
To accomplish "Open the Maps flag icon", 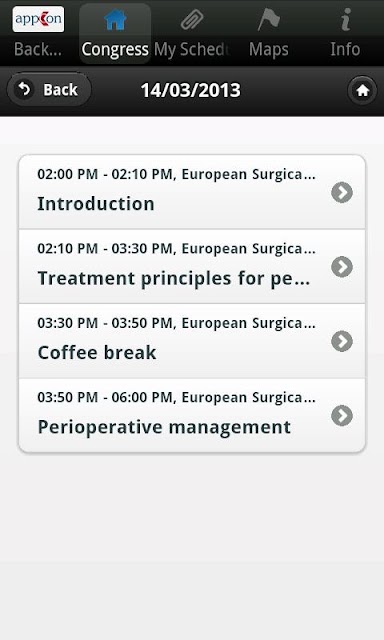I will pos(269,20).
